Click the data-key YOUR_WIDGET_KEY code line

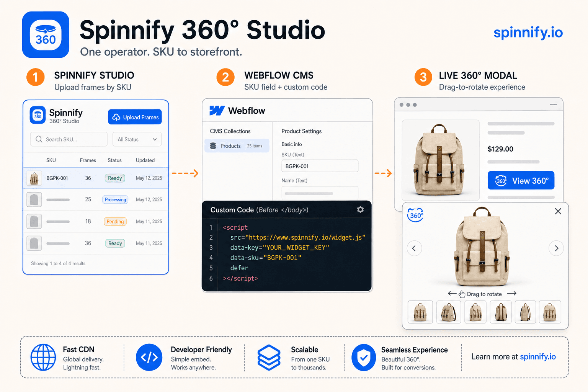point(280,248)
